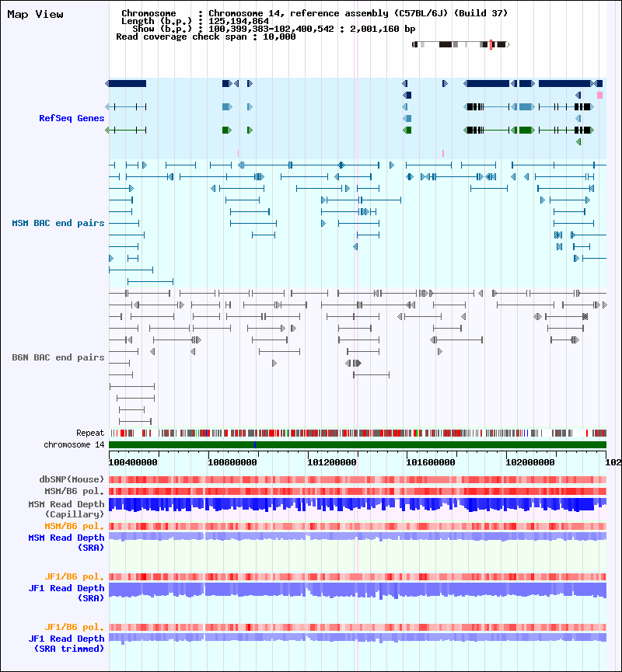Open MSM Read Depth (SRA) link
Screen dimensions: 622x672
67,542
